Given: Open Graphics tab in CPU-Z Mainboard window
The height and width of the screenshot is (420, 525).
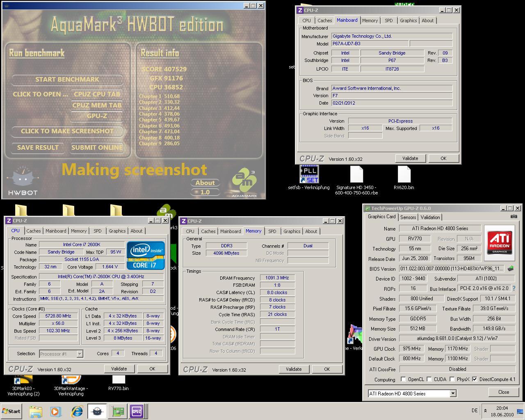Looking at the screenshot, I should coord(409,21).
